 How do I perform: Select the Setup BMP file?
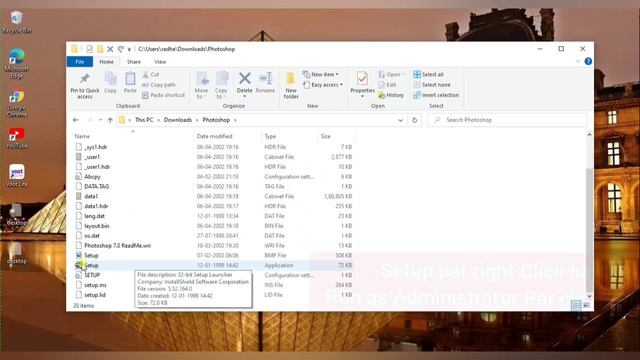(213, 256)
